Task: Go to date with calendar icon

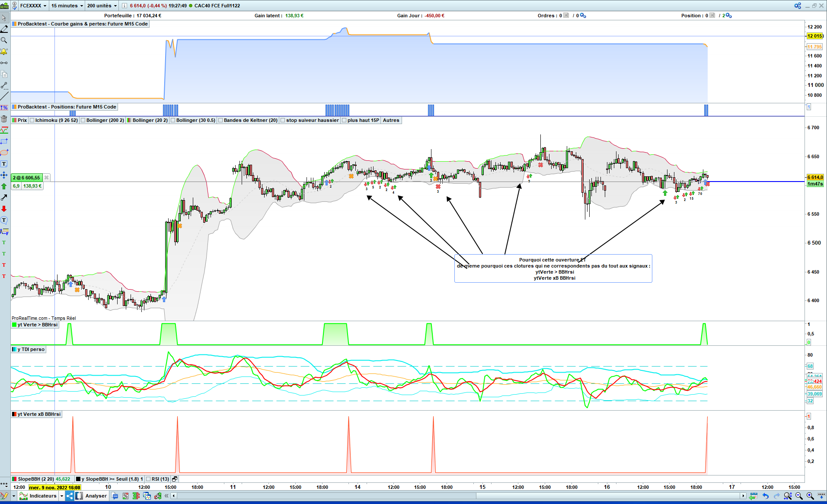Action: pos(754,496)
